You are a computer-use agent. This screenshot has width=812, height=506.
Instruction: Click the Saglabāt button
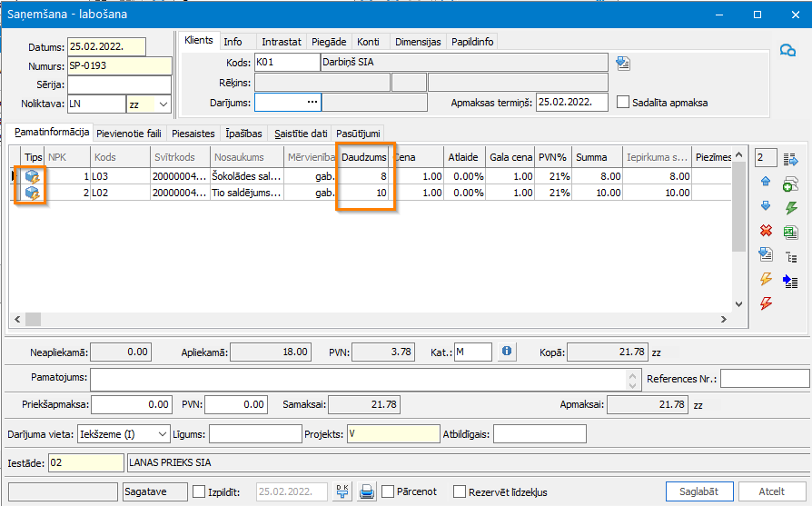[699, 491]
